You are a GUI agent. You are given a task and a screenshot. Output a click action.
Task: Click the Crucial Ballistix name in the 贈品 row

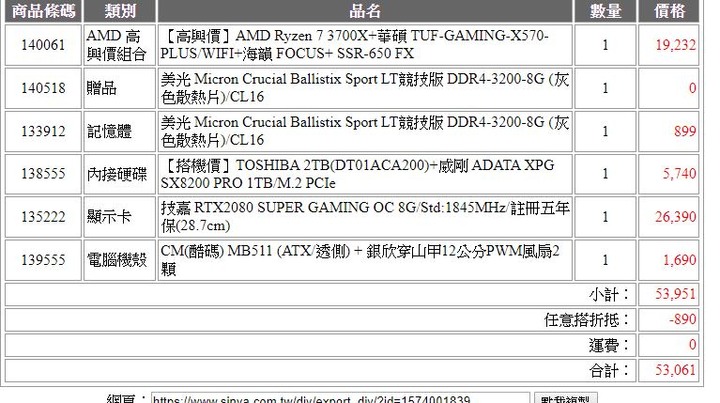tap(365, 88)
